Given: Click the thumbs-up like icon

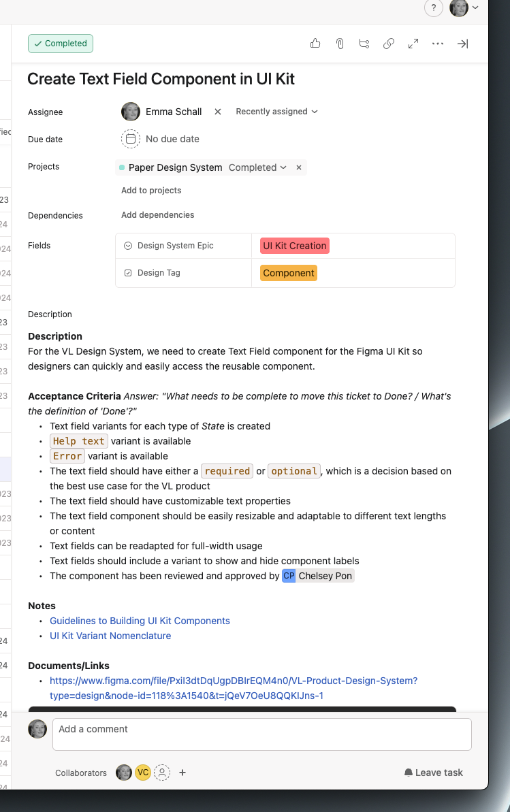Looking at the screenshot, I should (315, 44).
